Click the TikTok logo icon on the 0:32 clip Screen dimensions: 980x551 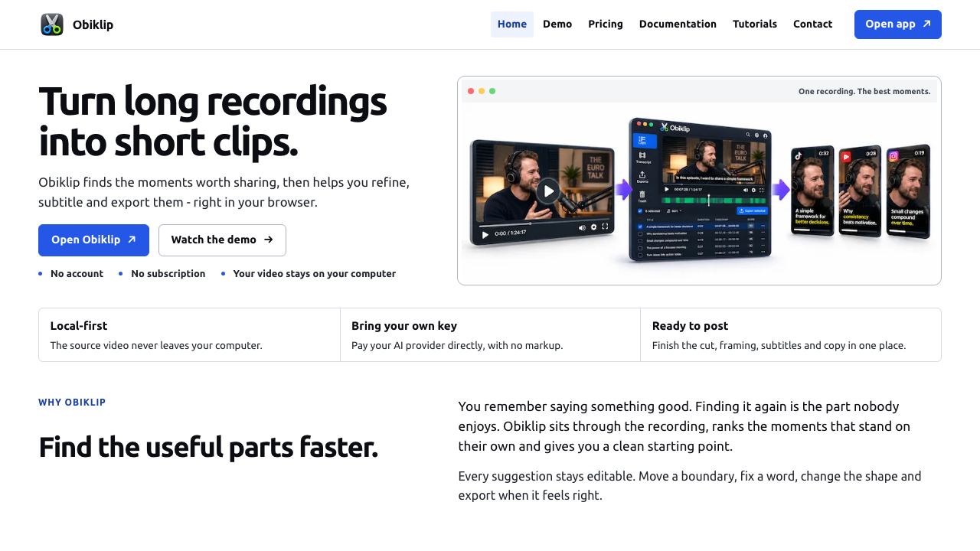(798, 155)
